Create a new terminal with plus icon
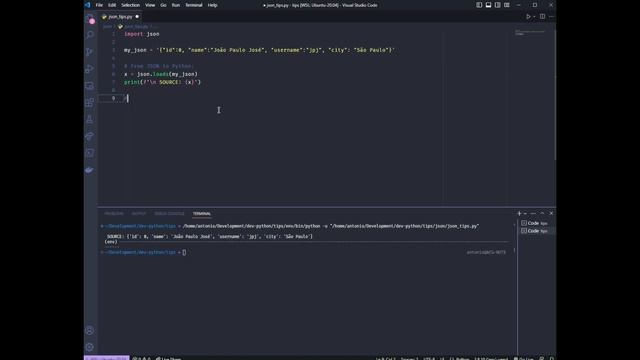The image size is (640, 360). click(519, 213)
